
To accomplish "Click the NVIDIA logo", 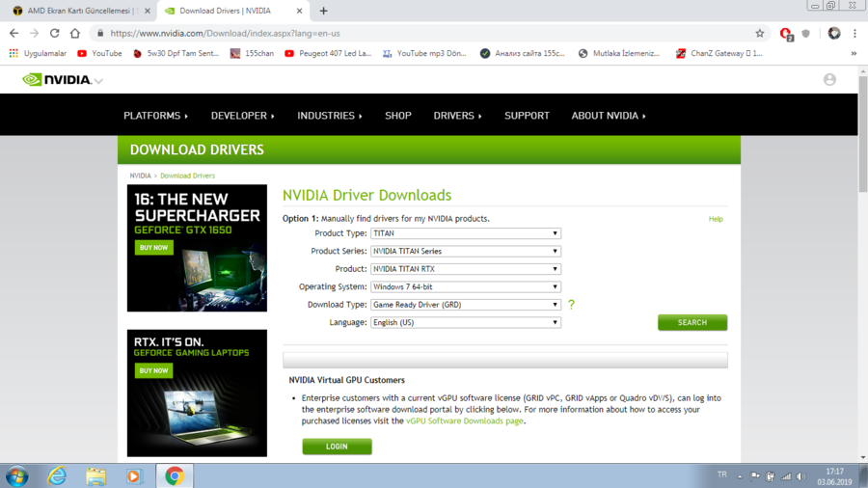I will [x=56, y=80].
